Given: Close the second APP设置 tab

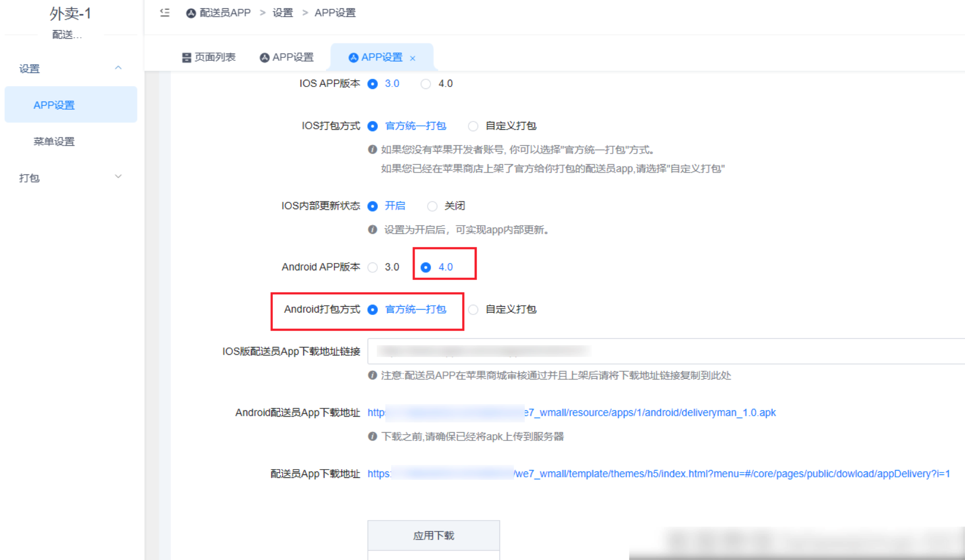Looking at the screenshot, I should (412, 57).
